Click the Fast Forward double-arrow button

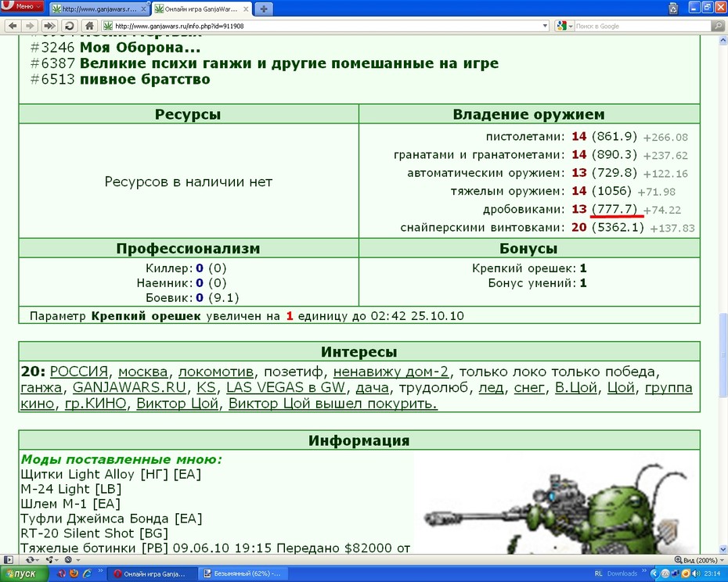click(49, 26)
